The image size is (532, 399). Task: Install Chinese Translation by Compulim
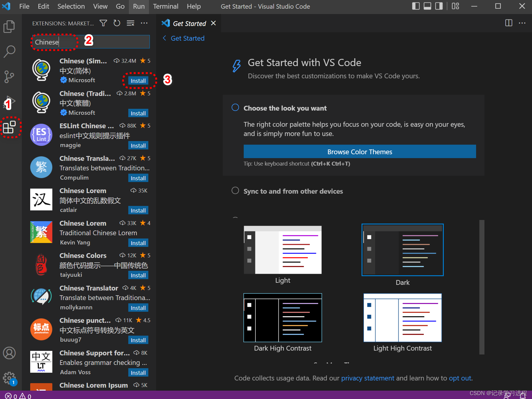click(x=138, y=178)
